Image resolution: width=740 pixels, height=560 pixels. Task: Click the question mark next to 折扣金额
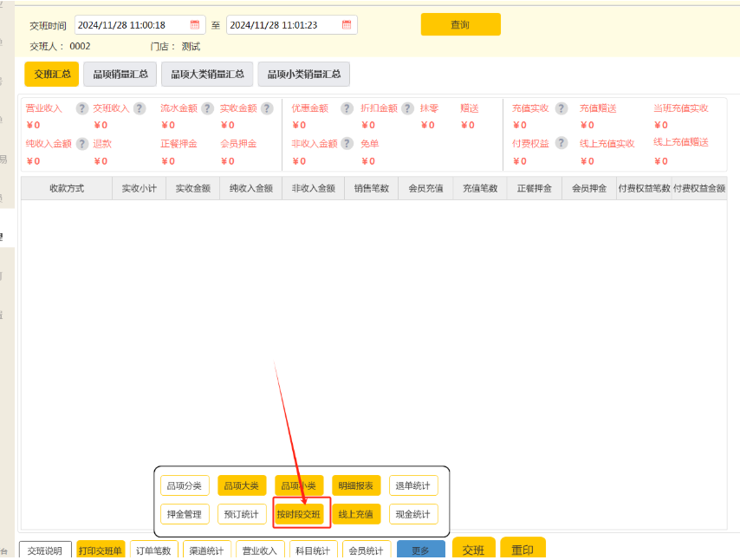pos(407,108)
